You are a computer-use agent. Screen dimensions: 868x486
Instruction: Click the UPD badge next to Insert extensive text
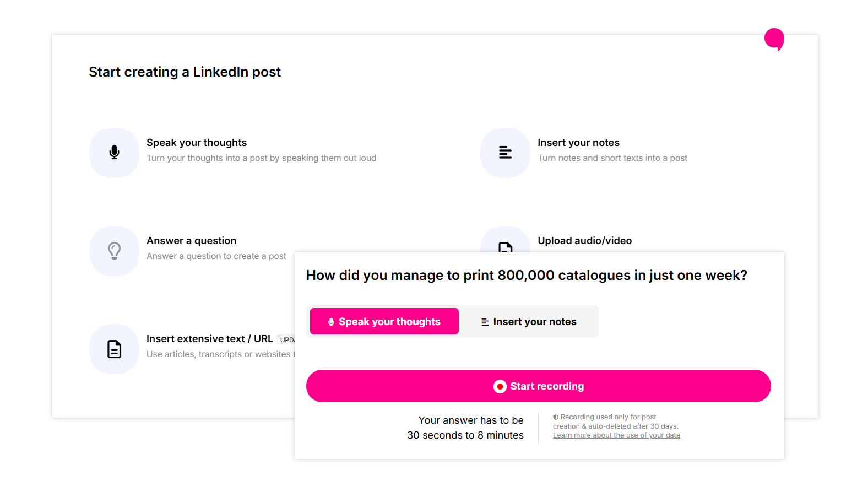coord(287,340)
